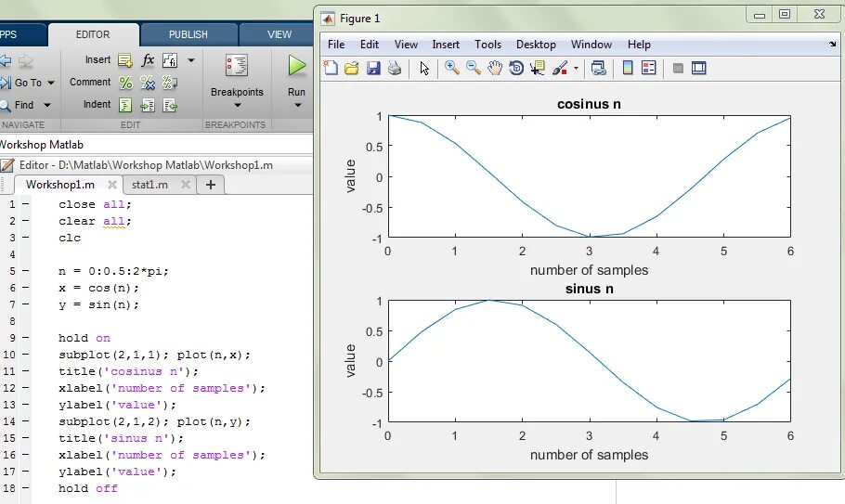The width and height of the screenshot is (845, 504).
Task: Click the fx insert function icon
Action: (148, 60)
